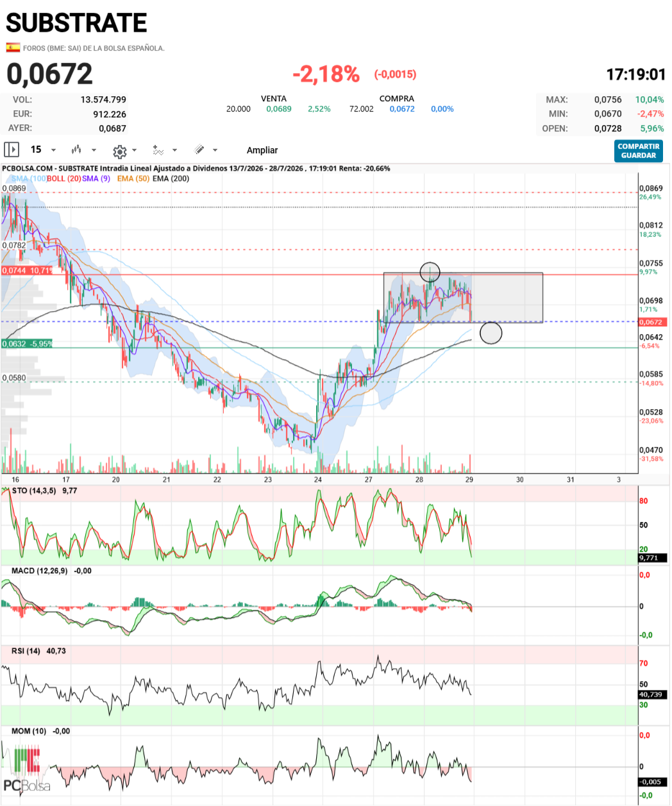Click the Spanish flag icon

[13, 47]
